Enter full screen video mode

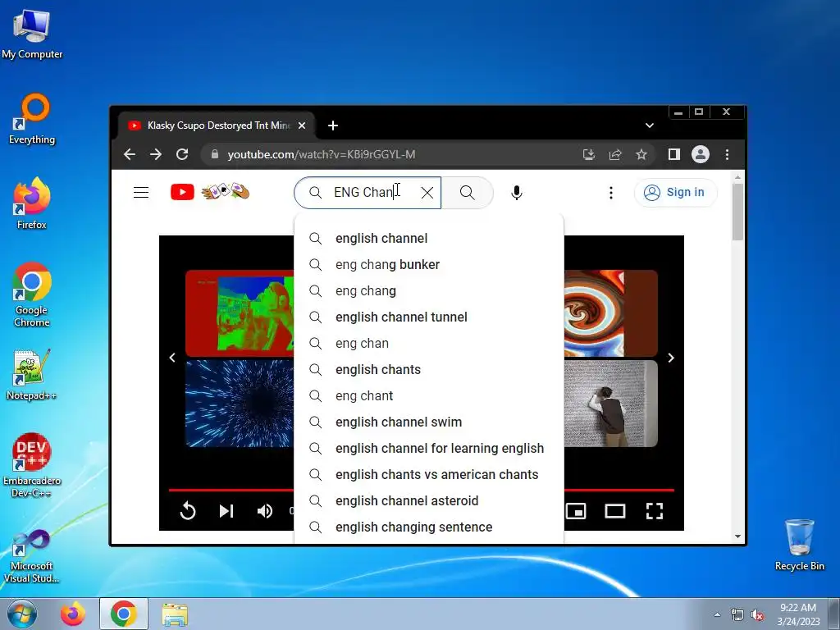pos(654,511)
